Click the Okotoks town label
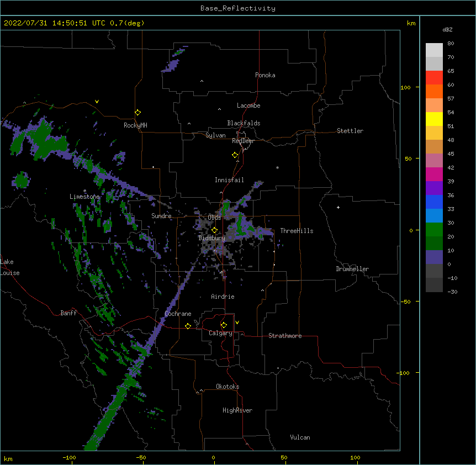Image resolution: width=476 pixels, height=465 pixels. pos(228,387)
